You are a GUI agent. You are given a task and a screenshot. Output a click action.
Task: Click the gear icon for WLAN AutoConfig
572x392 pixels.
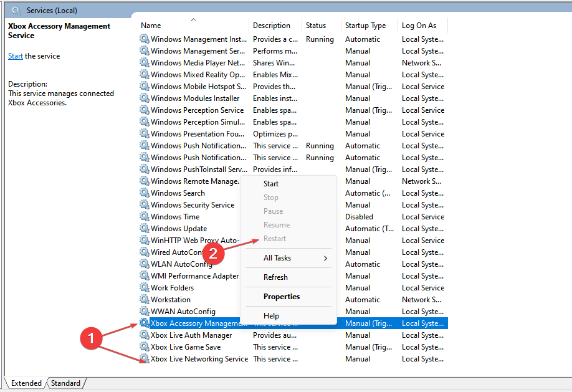[x=145, y=264]
